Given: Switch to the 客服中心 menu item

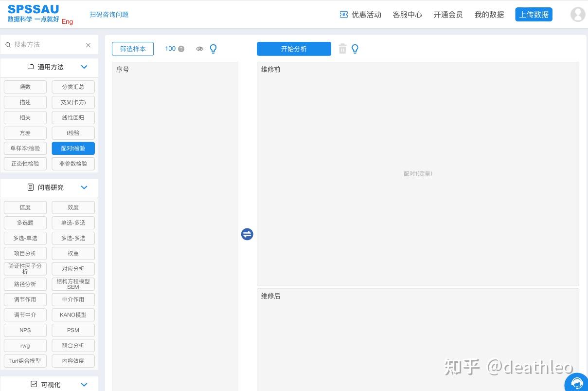Looking at the screenshot, I should tap(408, 15).
